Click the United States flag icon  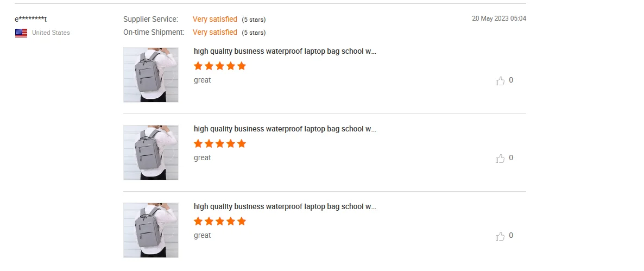tap(21, 33)
